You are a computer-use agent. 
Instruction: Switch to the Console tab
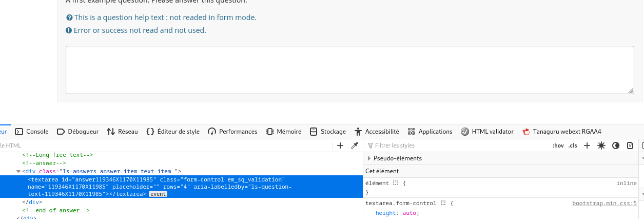pos(32,132)
